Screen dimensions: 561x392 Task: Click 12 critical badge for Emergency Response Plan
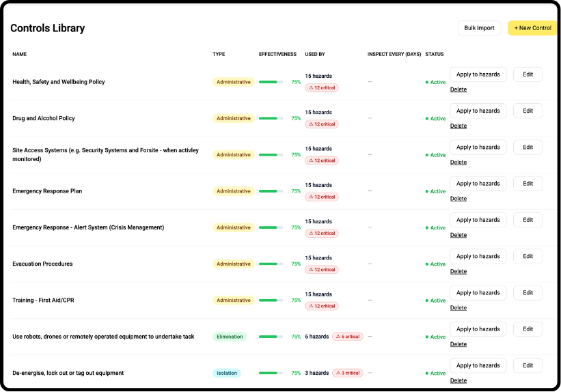pyautogui.click(x=322, y=197)
